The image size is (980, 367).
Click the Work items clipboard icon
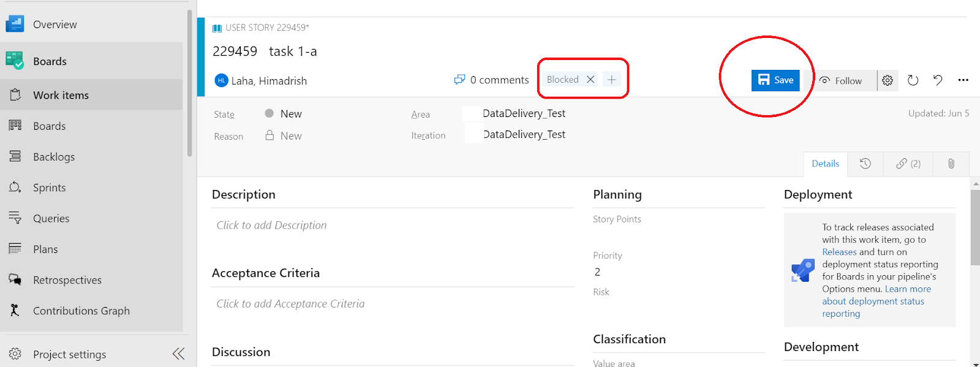15,95
